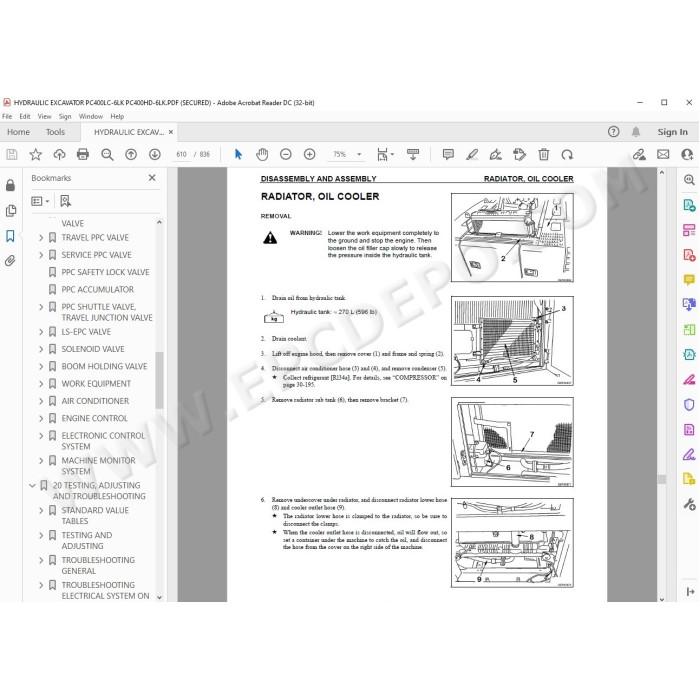The image size is (700, 700).
Task: Switch to the Home tab
Action: click(x=19, y=132)
